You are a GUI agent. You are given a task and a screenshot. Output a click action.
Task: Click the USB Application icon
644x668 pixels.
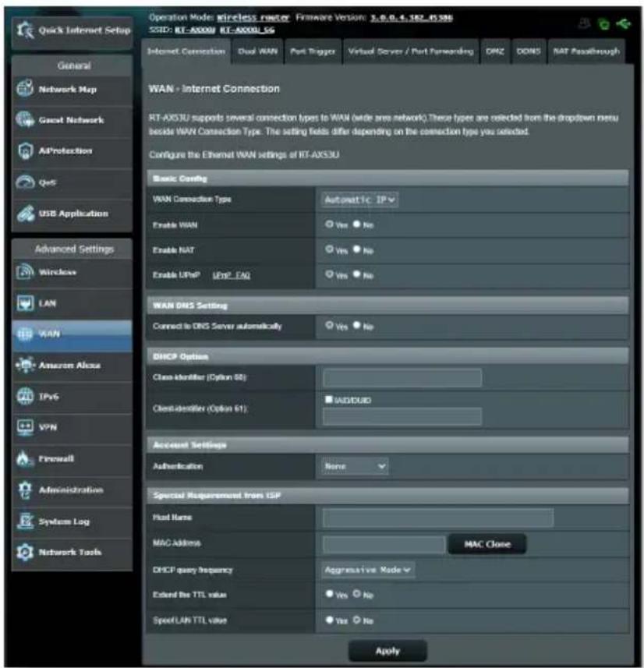25,214
